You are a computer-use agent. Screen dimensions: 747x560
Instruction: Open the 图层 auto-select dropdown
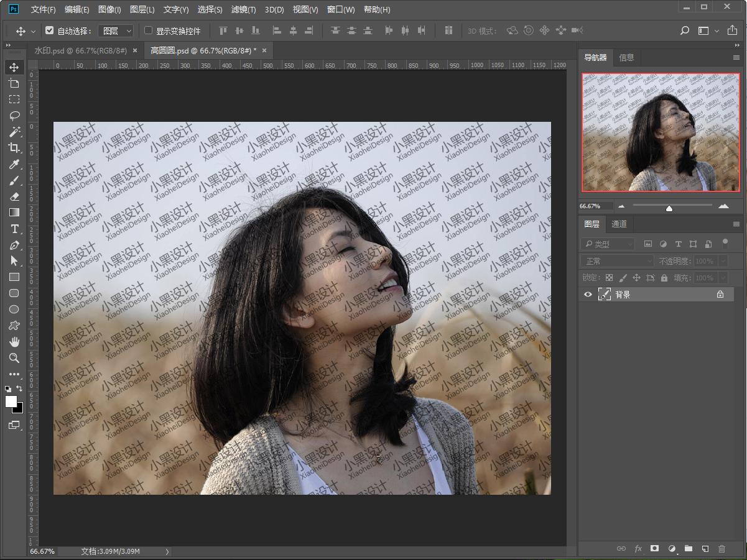pyautogui.click(x=116, y=30)
